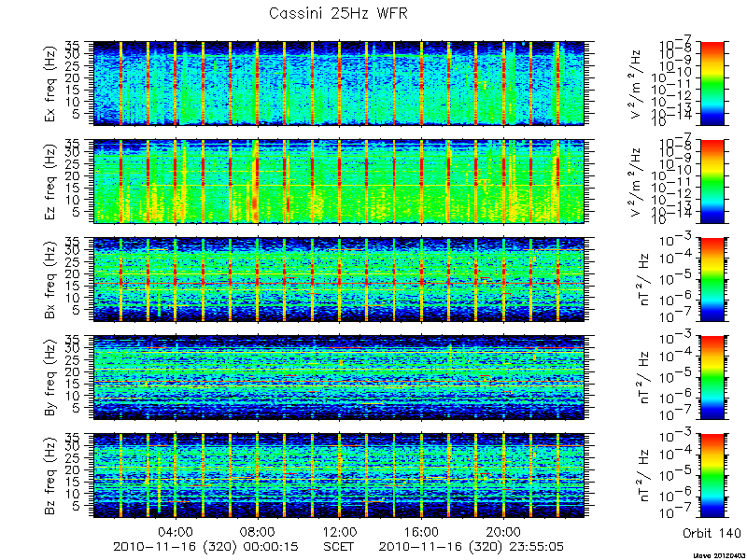Click the Cassini 25Hz WFR title
This screenshot has width=747, height=560.
pyautogui.click(x=338, y=13)
